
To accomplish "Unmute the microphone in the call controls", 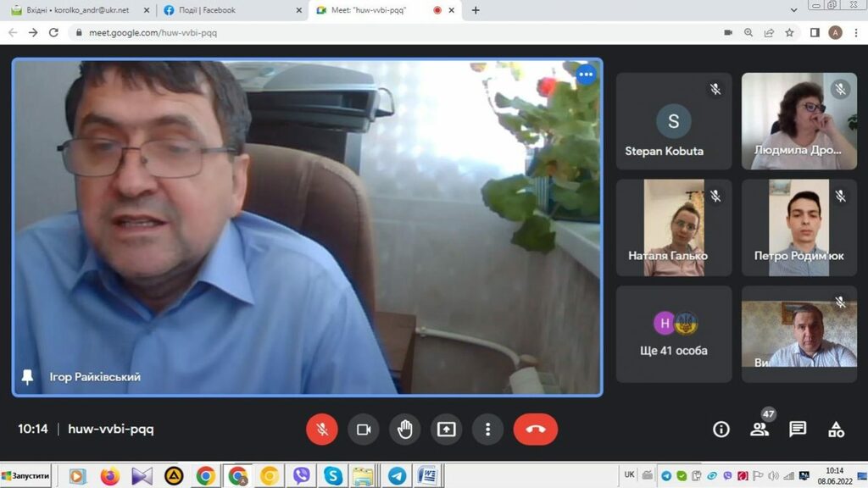I will point(322,430).
